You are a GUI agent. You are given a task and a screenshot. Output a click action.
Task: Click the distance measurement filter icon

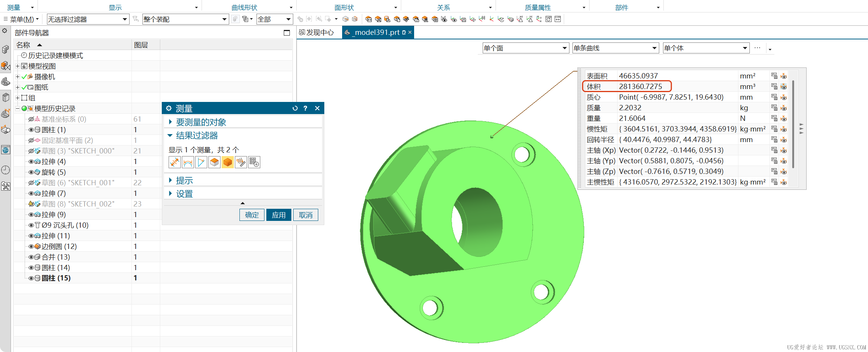[174, 163]
